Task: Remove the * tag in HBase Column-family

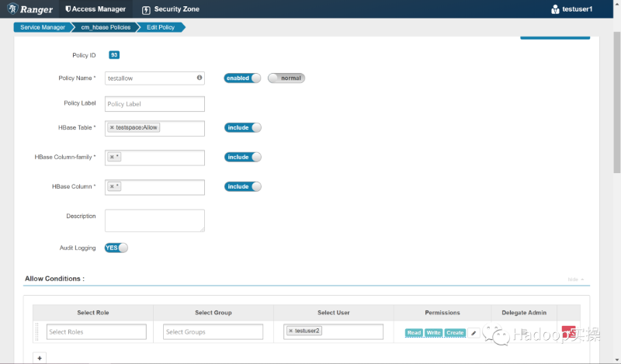Action: click(112, 157)
